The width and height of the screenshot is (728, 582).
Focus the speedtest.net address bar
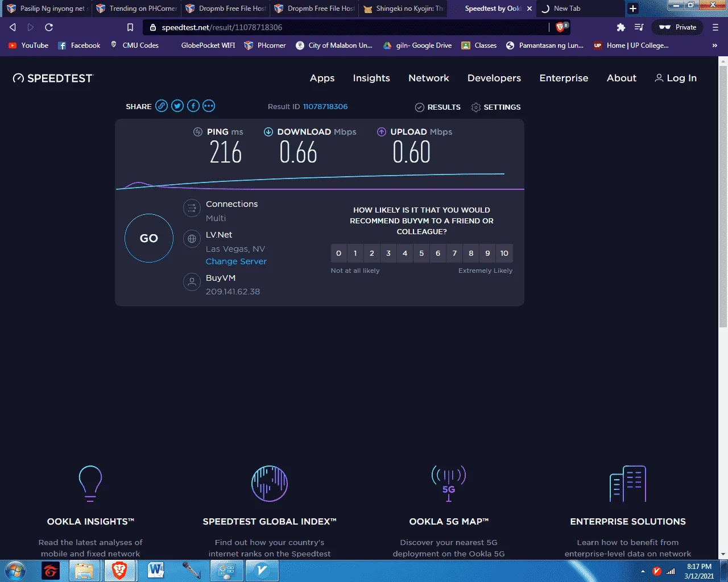click(347, 27)
